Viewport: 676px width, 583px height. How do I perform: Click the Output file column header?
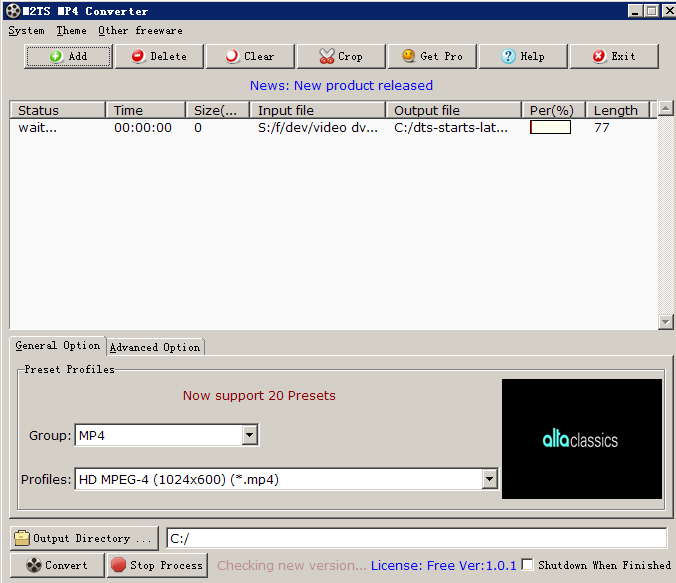(x=454, y=110)
